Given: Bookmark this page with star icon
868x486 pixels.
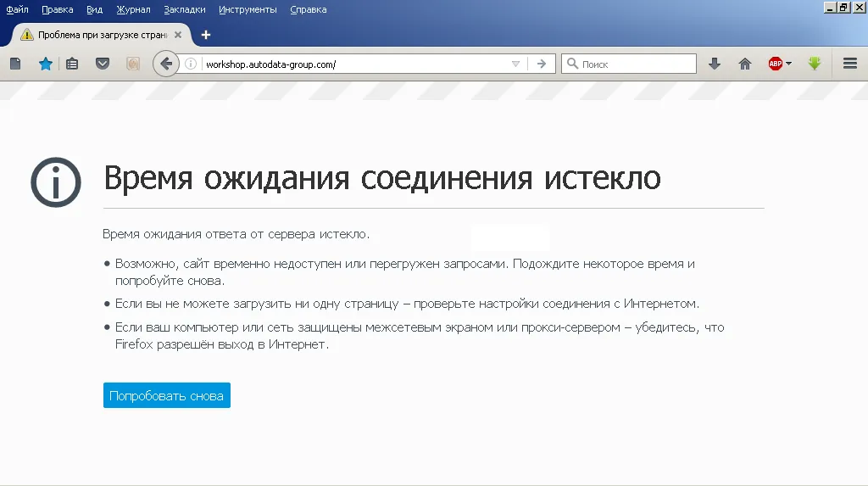Looking at the screenshot, I should [46, 64].
